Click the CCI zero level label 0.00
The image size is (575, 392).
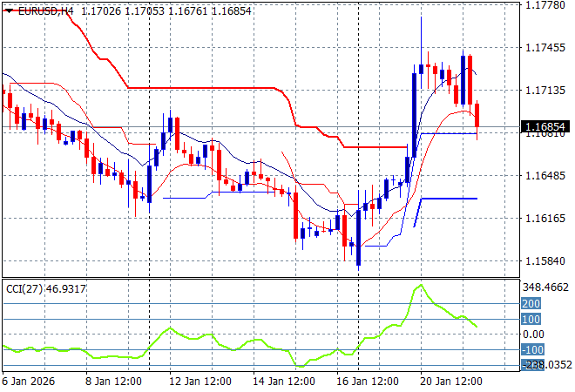(x=533, y=334)
